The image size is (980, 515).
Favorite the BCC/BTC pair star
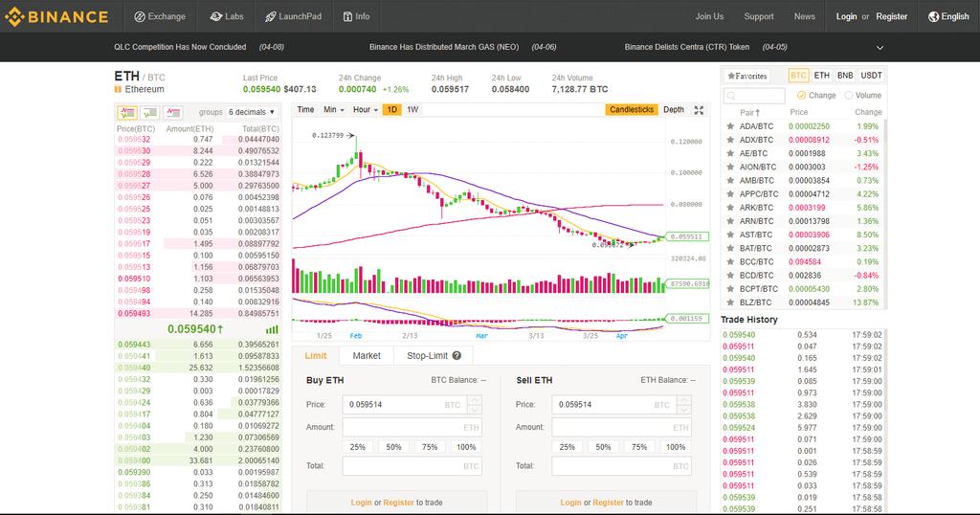tap(730, 262)
